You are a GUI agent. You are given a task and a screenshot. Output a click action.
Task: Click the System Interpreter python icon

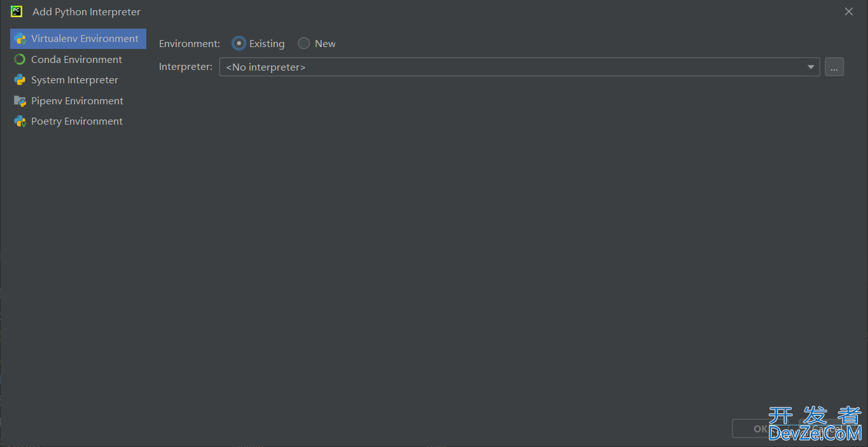coord(20,80)
